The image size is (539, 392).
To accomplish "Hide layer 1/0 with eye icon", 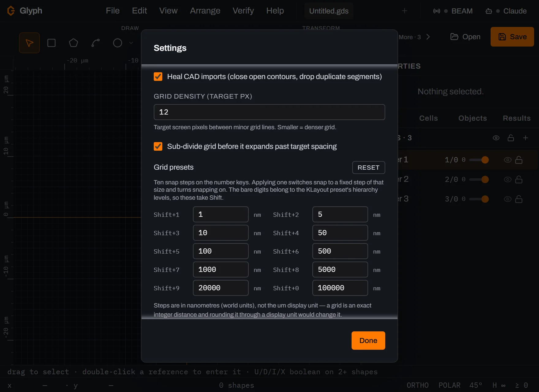I will click(508, 160).
